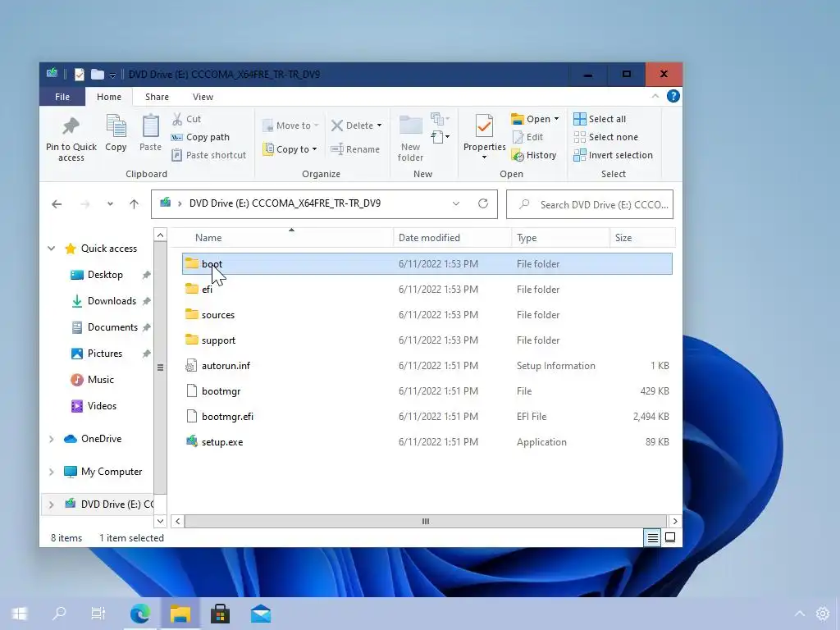Go back with the left arrow

[x=57, y=204]
